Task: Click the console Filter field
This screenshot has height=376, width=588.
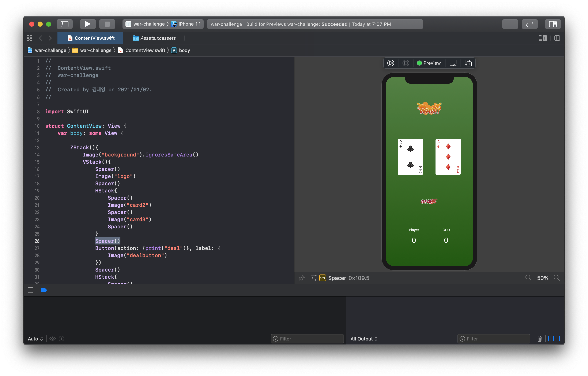Action: click(496, 339)
